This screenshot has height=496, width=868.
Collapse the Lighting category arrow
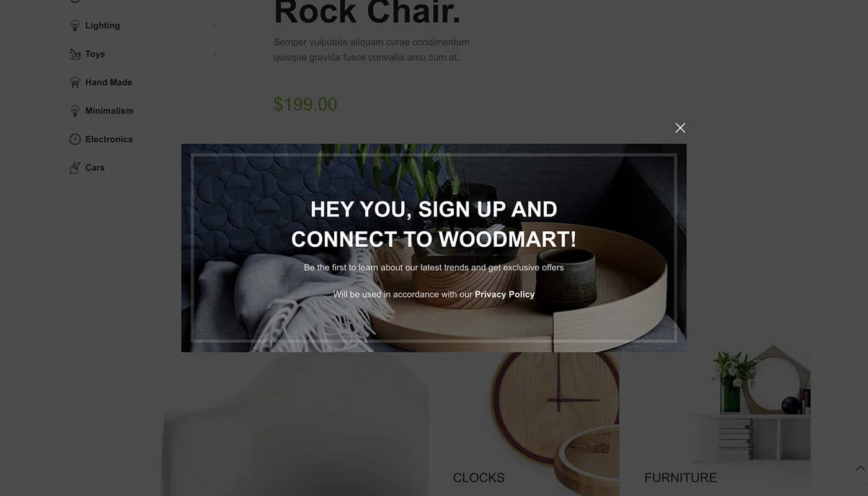[x=216, y=25]
